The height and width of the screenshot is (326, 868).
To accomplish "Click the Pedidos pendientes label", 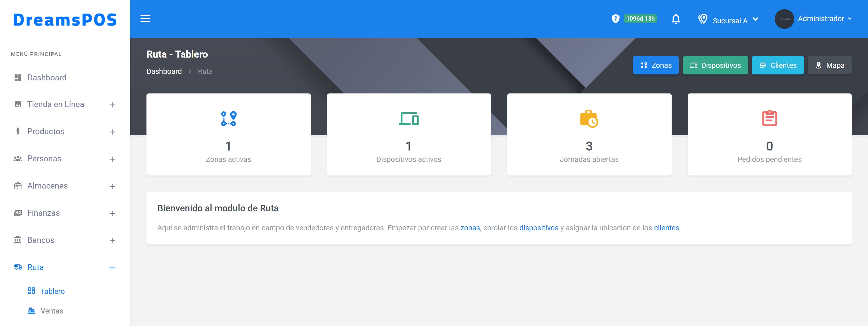I will point(769,159).
